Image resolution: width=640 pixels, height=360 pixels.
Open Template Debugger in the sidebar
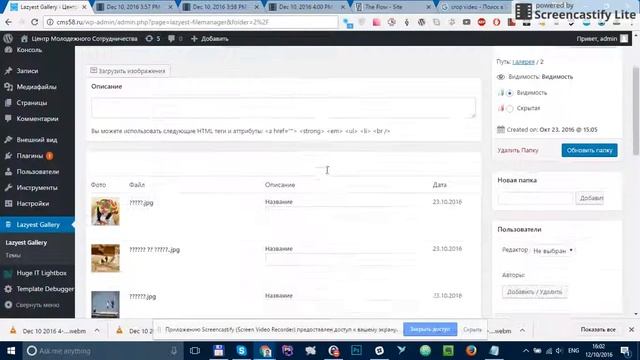point(45,289)
